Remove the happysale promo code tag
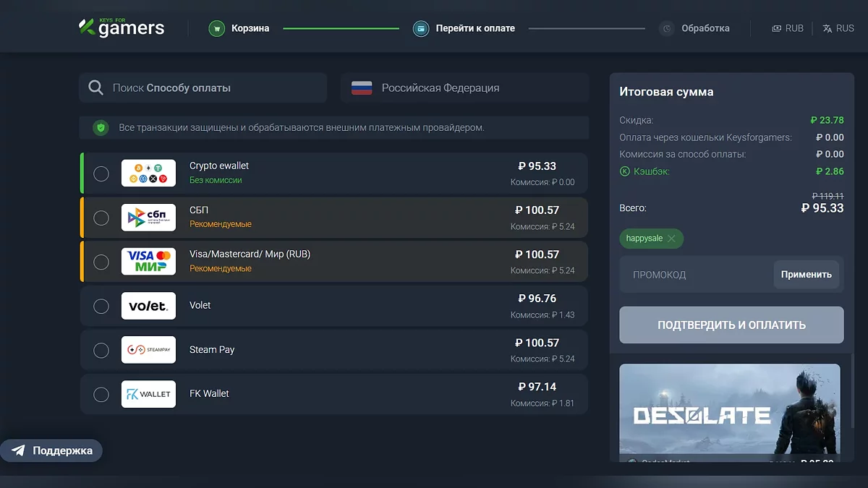 (x=671, y=239)
